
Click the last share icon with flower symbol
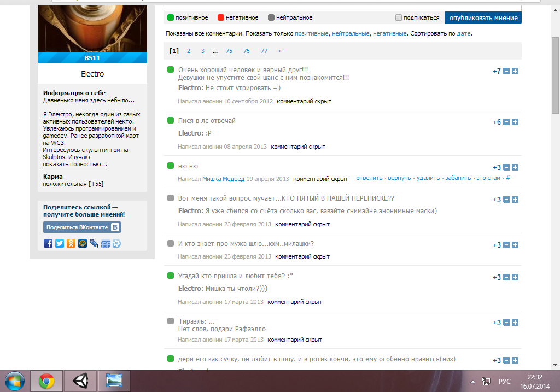[x=117, y=243]
